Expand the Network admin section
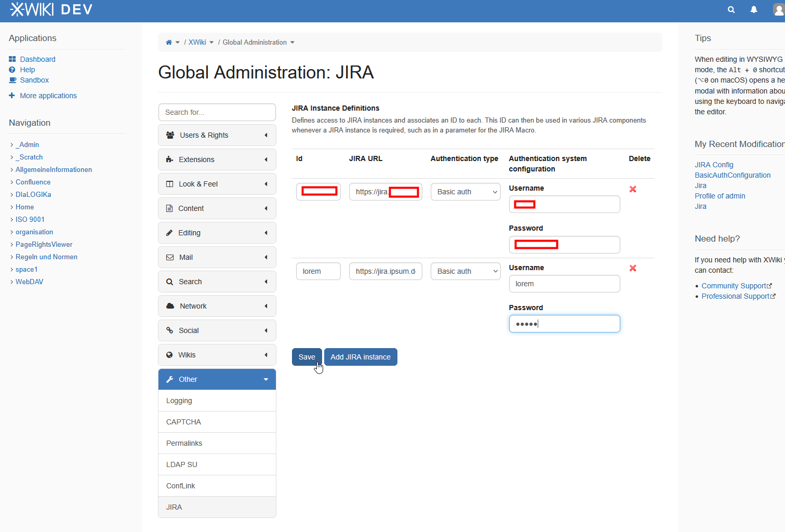Image resolution: width=785 pixels, height=532 pixels. (x=217, y=306)
